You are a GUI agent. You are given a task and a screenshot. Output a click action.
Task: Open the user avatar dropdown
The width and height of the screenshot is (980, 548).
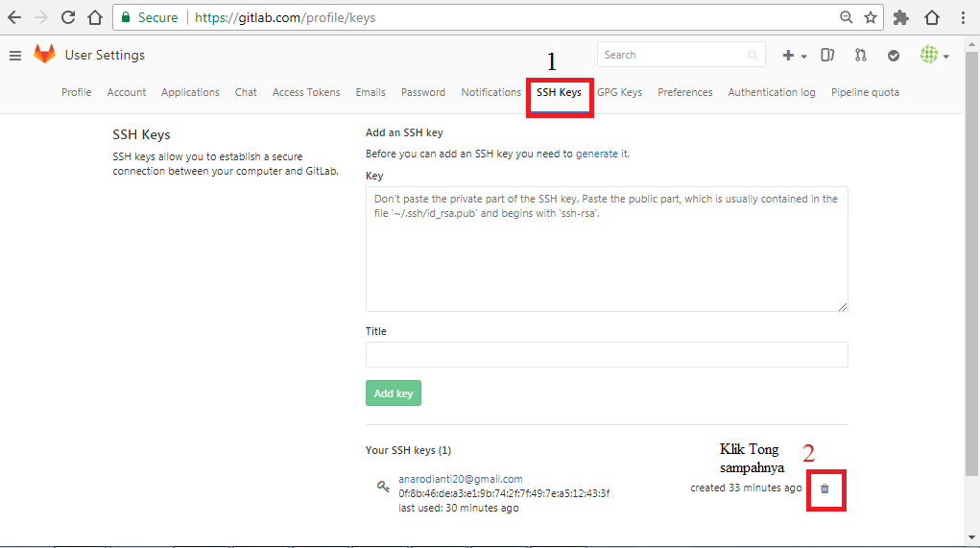934,55
